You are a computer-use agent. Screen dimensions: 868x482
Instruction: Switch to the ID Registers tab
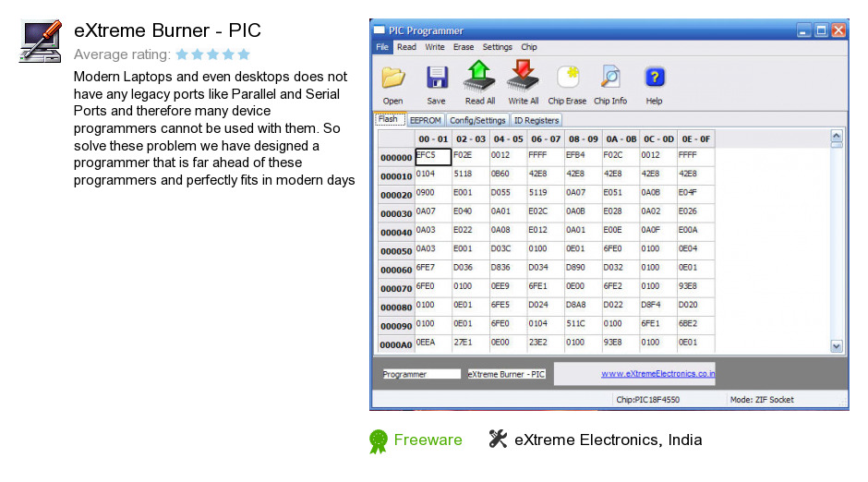click(x=536, y=120)
